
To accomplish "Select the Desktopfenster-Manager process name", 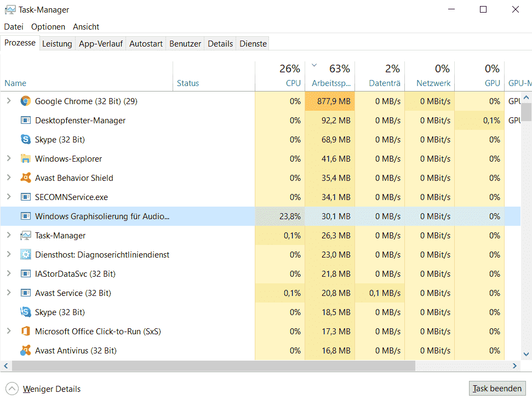I will click(80, 121).
